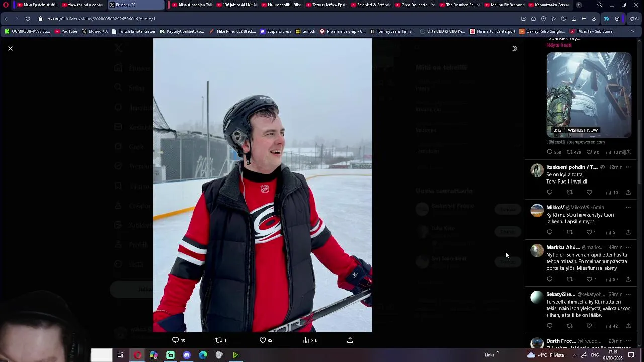Open more options for Darth Free...'s reply
Screen dimensions: 644x362
point(628,341)
